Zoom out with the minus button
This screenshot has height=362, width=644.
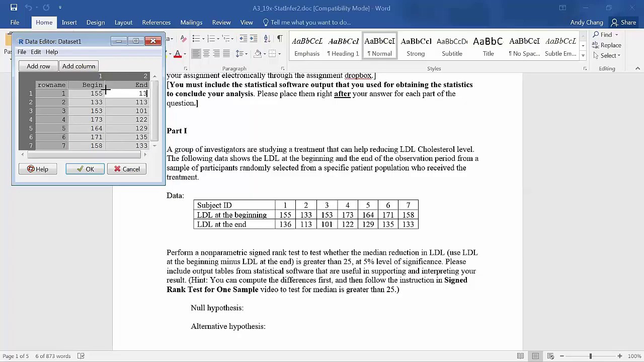click(x=562, y=356)
